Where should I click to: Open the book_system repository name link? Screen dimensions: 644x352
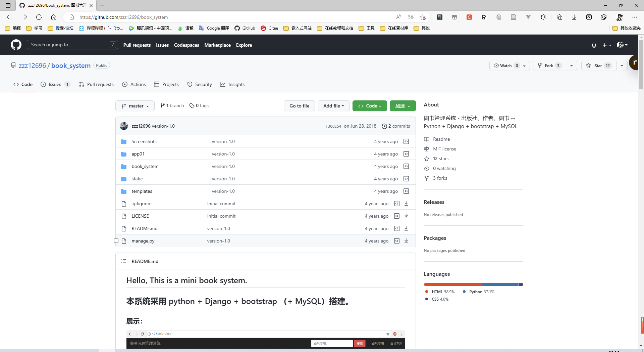pos(71,65)
